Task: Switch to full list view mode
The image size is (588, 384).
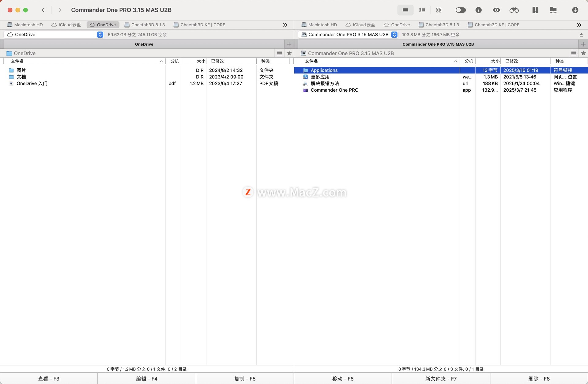Action: coord(405,10)
